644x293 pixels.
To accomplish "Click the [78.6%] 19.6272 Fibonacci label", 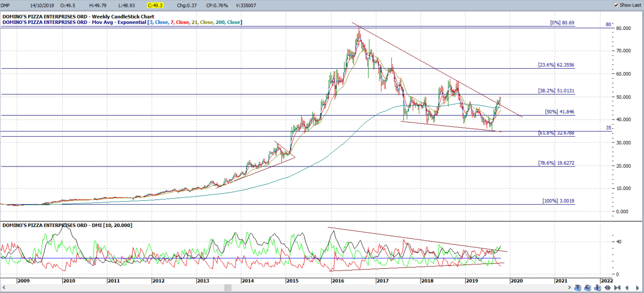I will tap(556, 163).
